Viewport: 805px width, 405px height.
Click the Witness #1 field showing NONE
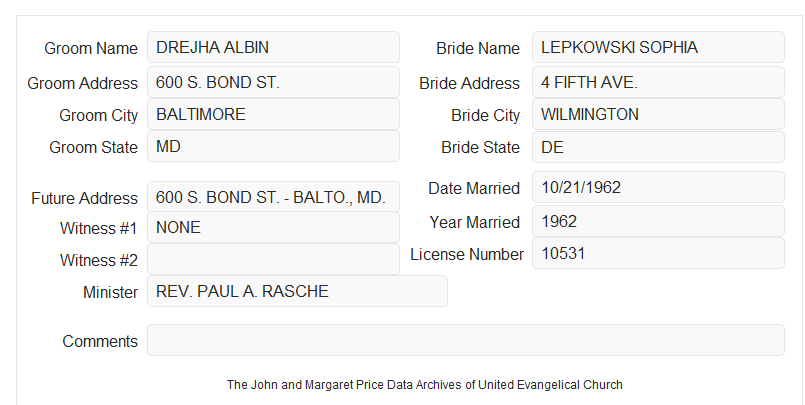pyautogui.click(x=273, y=227)
